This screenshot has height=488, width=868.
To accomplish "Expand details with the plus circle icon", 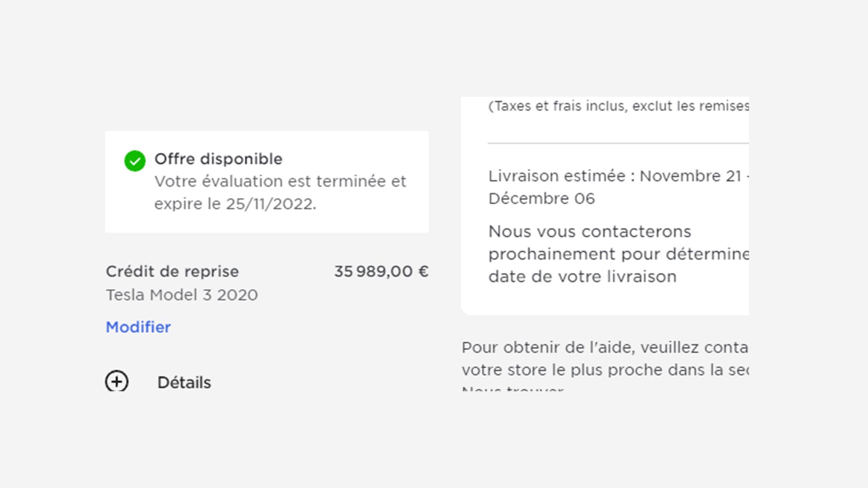I will (x=117, y=381).
